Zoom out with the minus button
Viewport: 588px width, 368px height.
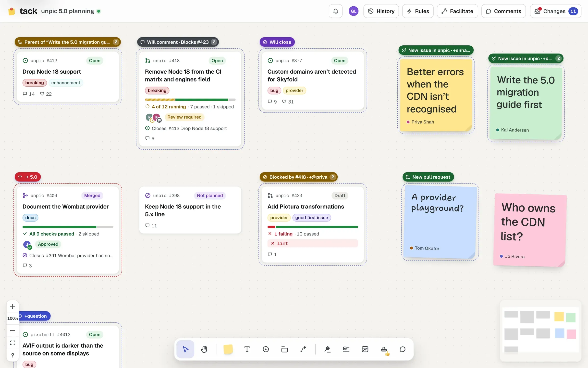point(13,330)
